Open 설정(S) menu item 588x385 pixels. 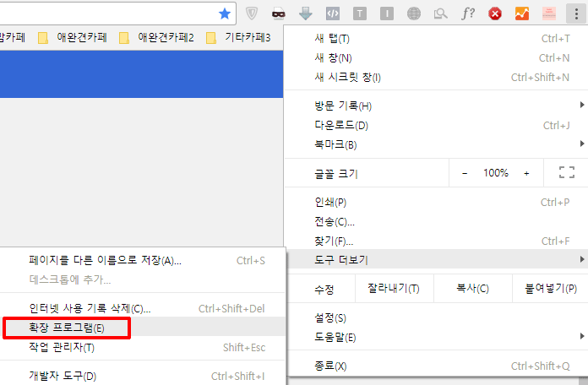click(436, 318)
